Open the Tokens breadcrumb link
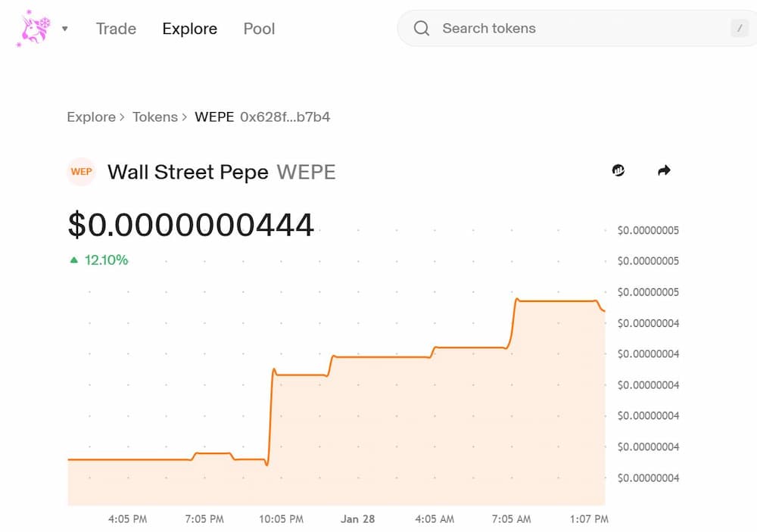Screen dimensions: 757x532 [154, 117]
